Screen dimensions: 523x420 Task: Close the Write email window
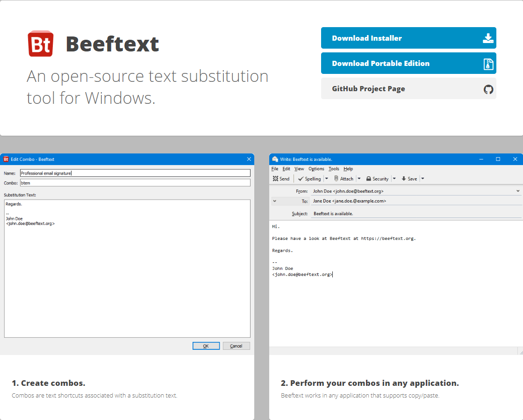point(515,159)
